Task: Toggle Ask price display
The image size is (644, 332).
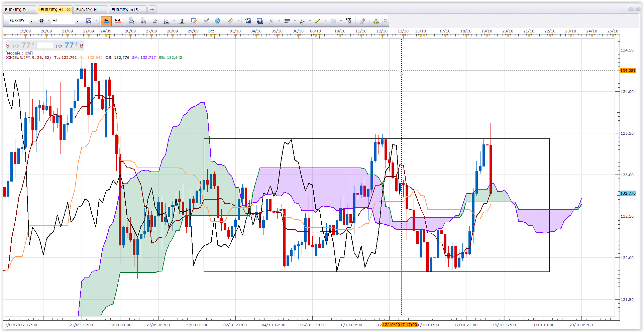Action: (x=118, y=21)
